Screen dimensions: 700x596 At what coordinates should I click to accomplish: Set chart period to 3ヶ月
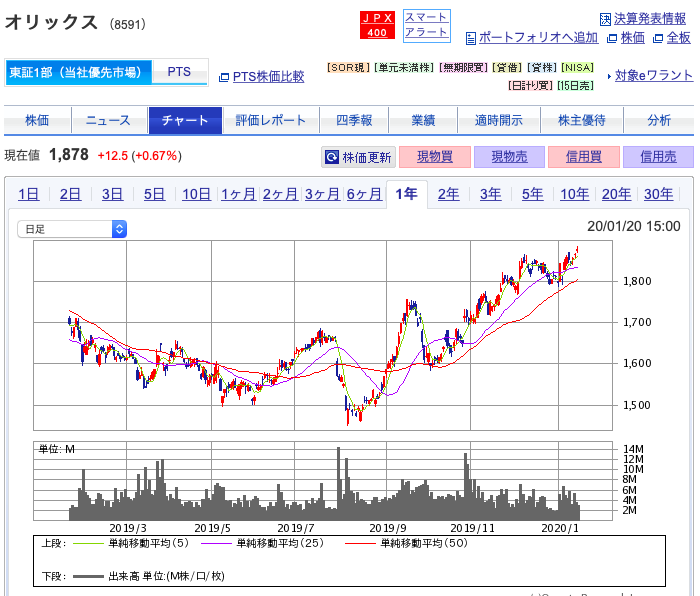(322, 194)
